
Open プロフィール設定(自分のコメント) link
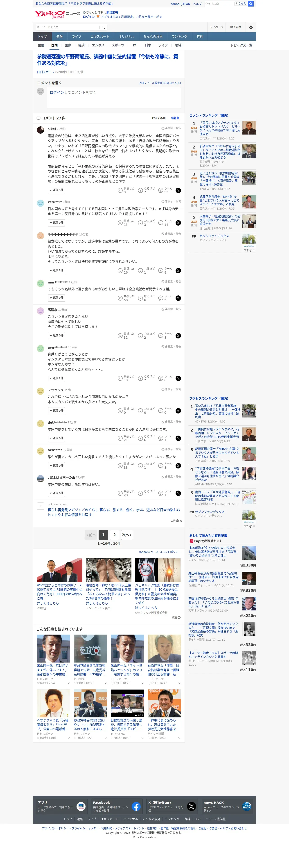click(x=160, y=83)
